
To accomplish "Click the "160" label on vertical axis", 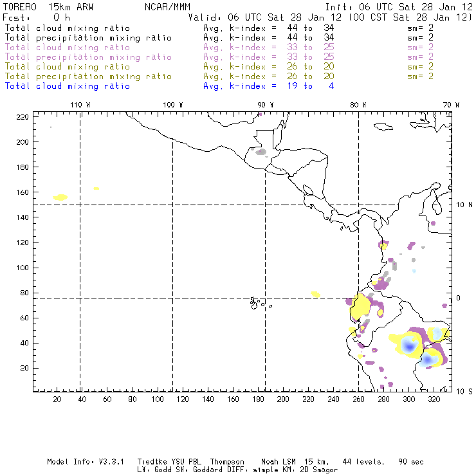I will pyautogui.click(x=23, y=192).
